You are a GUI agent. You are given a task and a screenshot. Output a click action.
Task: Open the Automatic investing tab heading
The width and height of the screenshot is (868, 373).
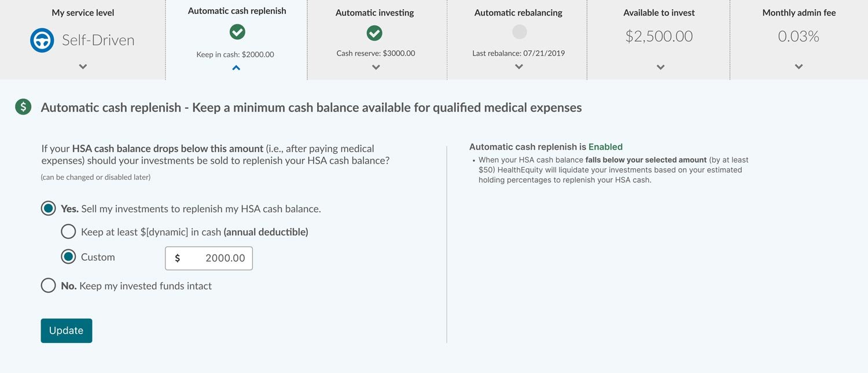click(x=374, y=13)
